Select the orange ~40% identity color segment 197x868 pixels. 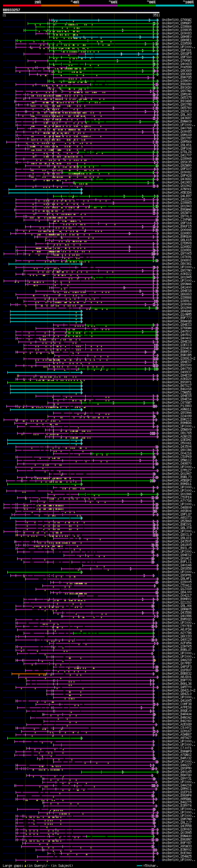click(x=60, y=6)
